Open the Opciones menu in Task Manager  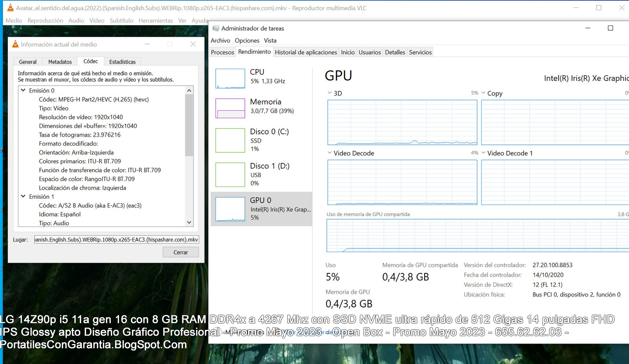[x=247, y=40]
